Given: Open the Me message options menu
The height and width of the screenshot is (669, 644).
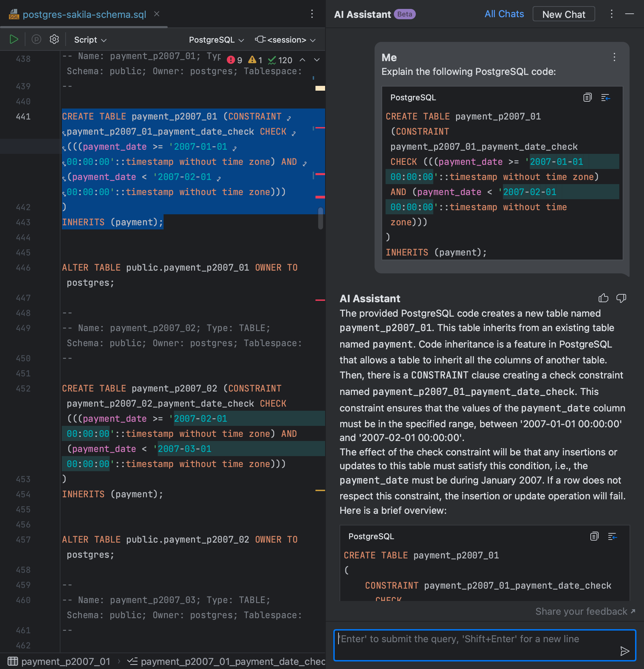Looking at the screenshot, I should 614,57.
